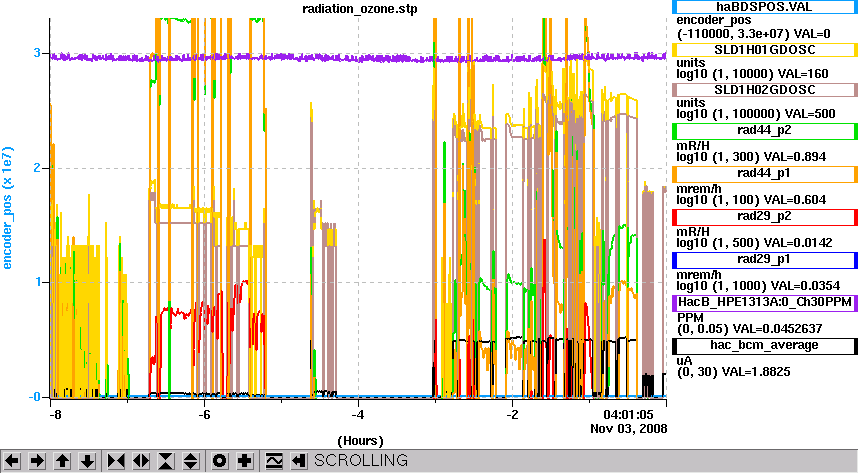Select the HacB_HPE1313A:0_Ch30PPM legend entry
The image size is (858, 473).
764,302
